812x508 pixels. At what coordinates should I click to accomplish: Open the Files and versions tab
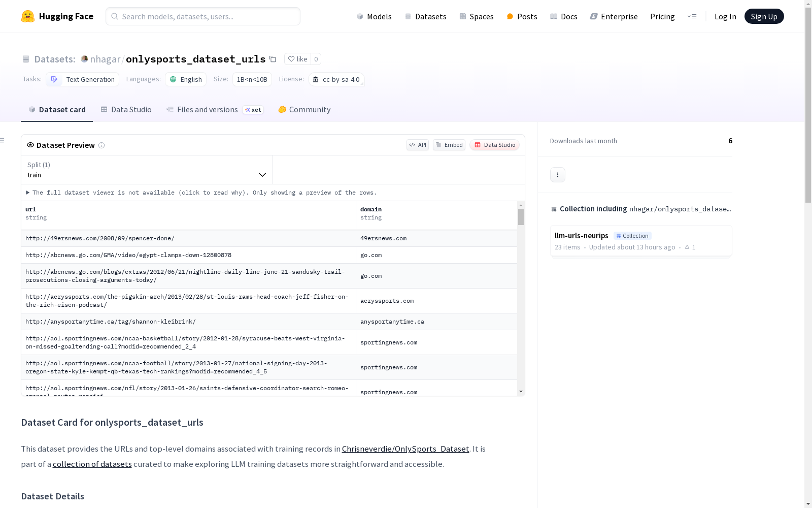coord(215,110)
